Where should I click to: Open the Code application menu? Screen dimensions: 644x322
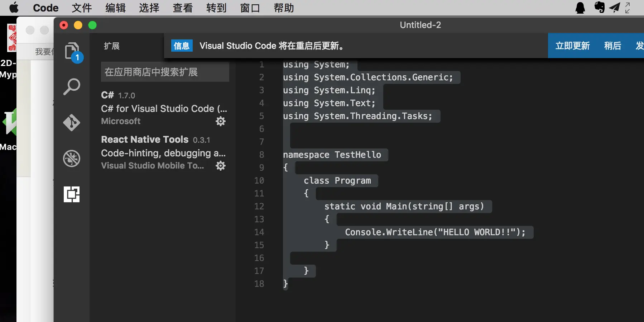point(45,8)
